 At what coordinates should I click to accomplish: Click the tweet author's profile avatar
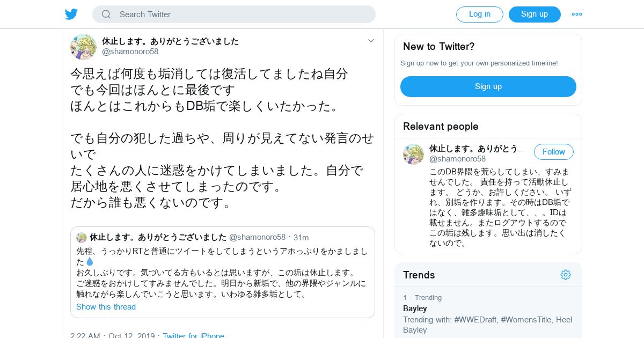83,47
